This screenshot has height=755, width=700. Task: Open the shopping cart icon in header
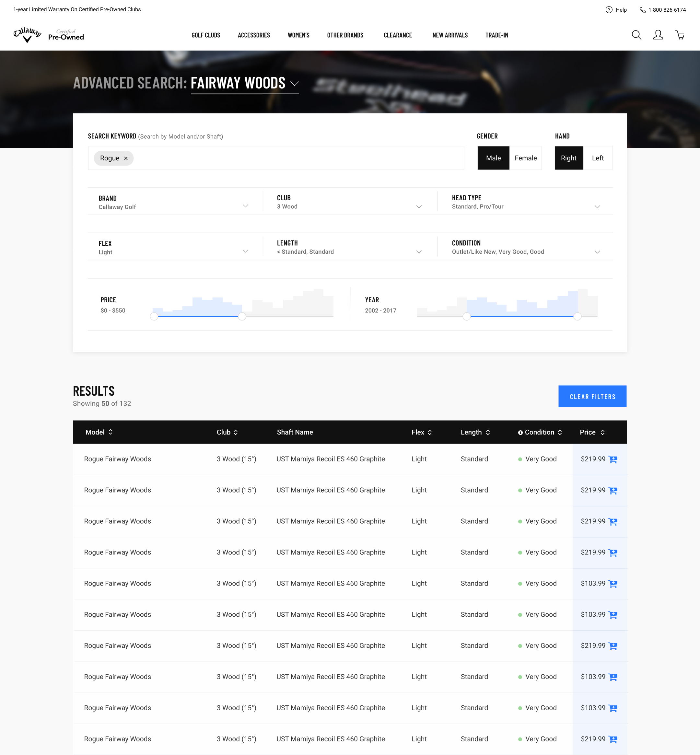click(680, 35)
